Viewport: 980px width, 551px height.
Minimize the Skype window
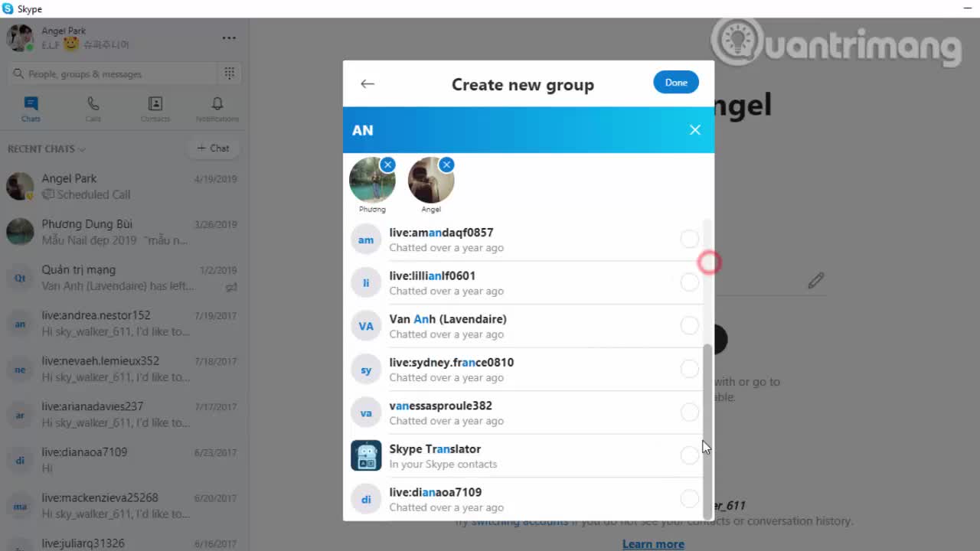[x=968, y=8]
